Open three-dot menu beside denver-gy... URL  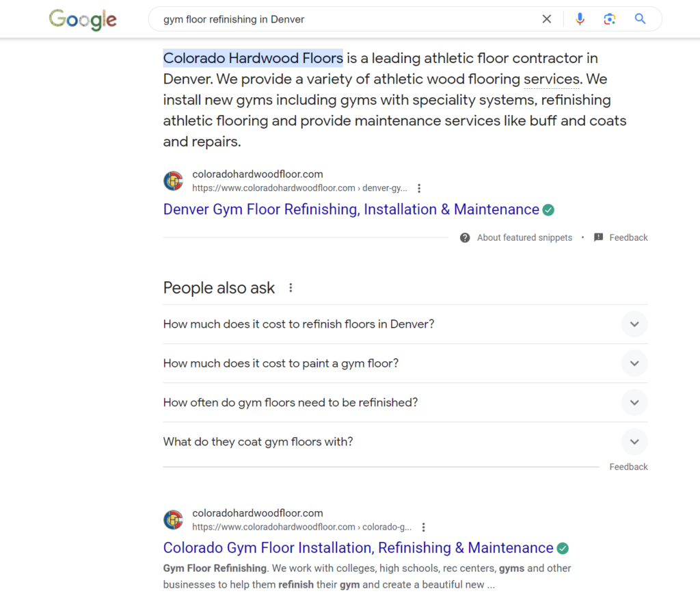tap(419, 188)
